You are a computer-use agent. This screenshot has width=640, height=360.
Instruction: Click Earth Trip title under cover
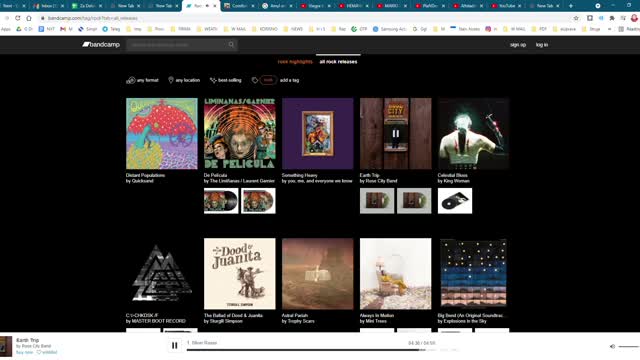[x=369, y=175]
